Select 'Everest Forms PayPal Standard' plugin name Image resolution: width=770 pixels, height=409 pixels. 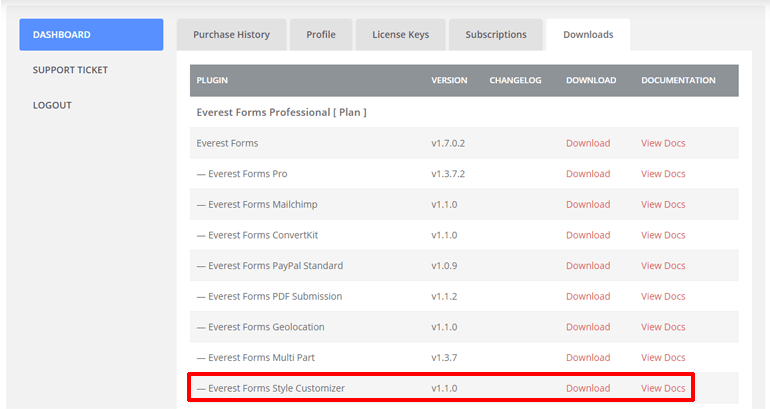pyautogui.click(x=275, y=266)
